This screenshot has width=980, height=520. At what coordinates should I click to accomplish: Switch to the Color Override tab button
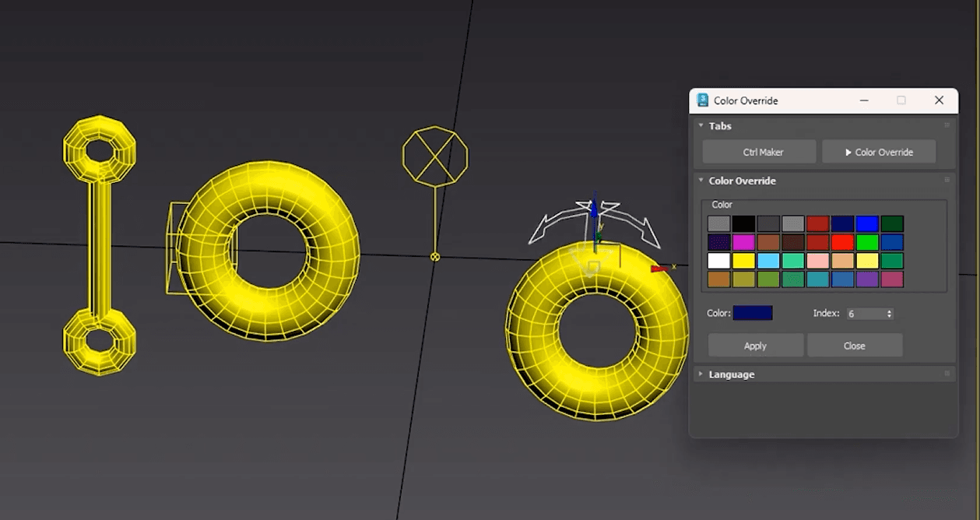(879, 152)
